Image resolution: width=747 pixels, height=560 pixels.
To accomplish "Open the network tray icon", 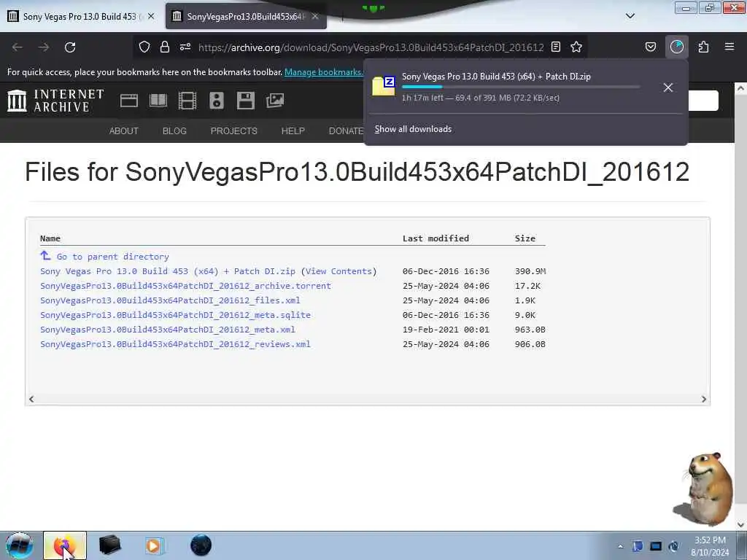I will pos(655,546).
